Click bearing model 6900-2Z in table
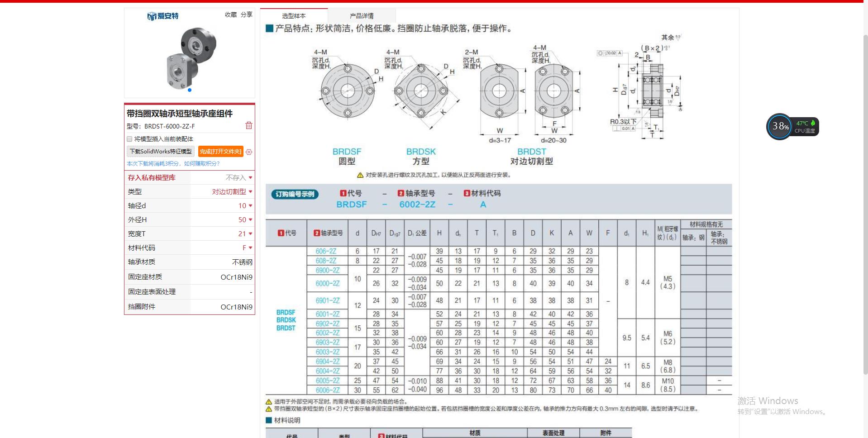Viewport: 868px width, 438px height. click(x=328, y=271)
